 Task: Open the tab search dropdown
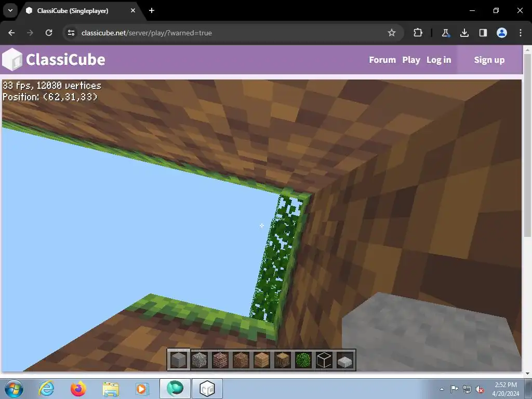click(x=10, y=10)
